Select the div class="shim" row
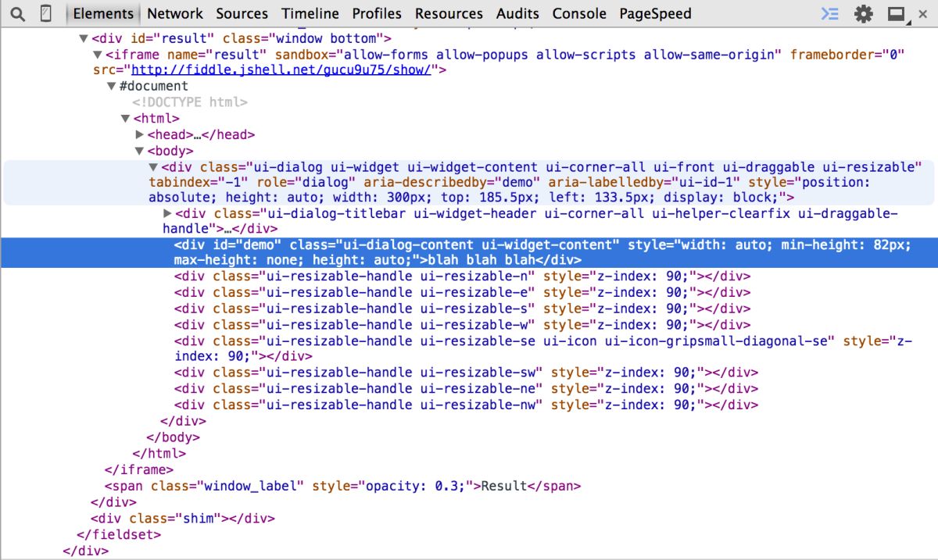938x560 pixels. [x=183, y=518]
